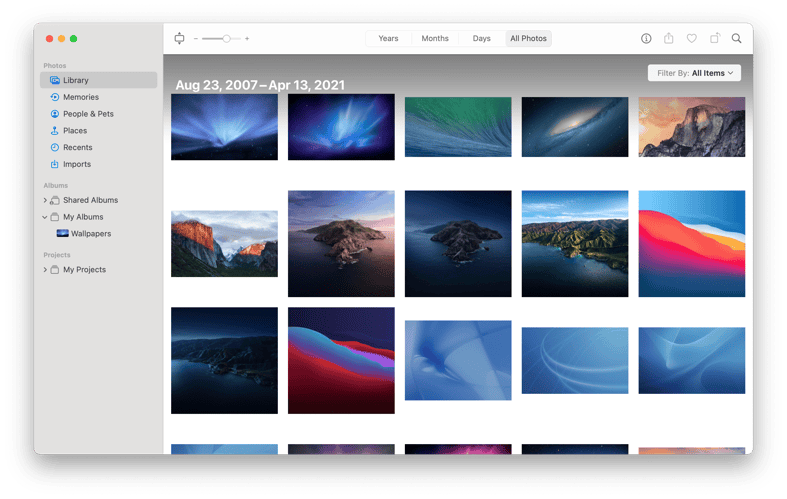This screenshot has width=787, height=499.
Task: Open Imports in the sidebar
Action: (98, 164)
